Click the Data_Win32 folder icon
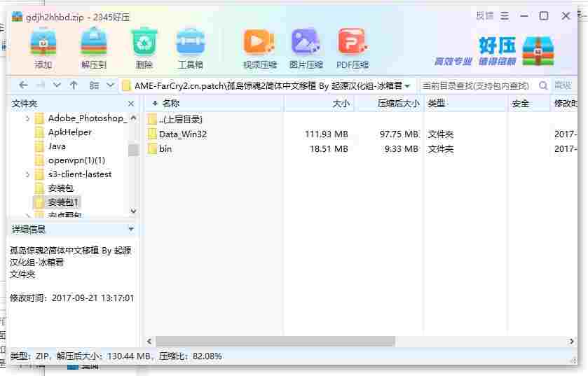The image size is (588, 376). 152,134
